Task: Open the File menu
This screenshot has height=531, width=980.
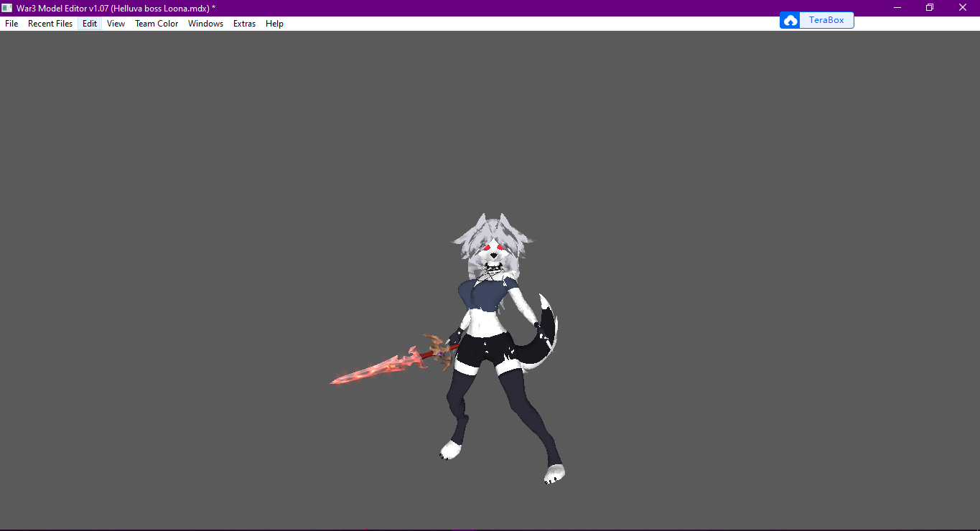Action: coord(11,24)
